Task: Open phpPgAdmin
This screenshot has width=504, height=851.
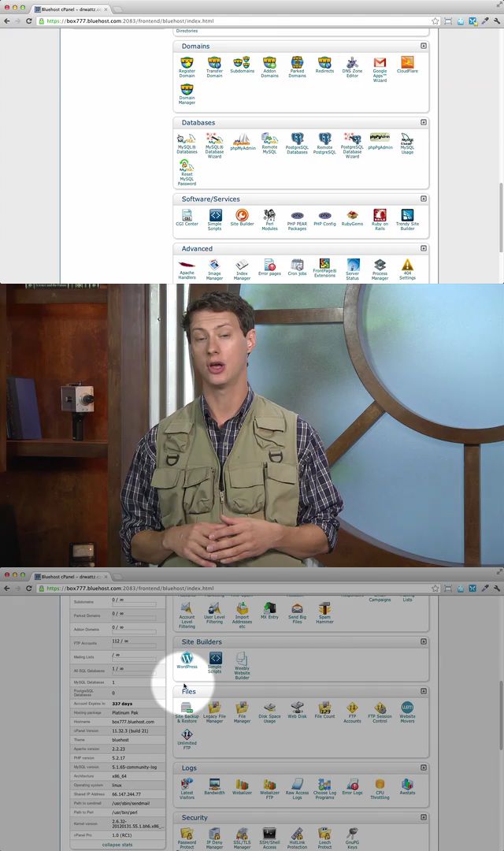Action: pos(380,141)
